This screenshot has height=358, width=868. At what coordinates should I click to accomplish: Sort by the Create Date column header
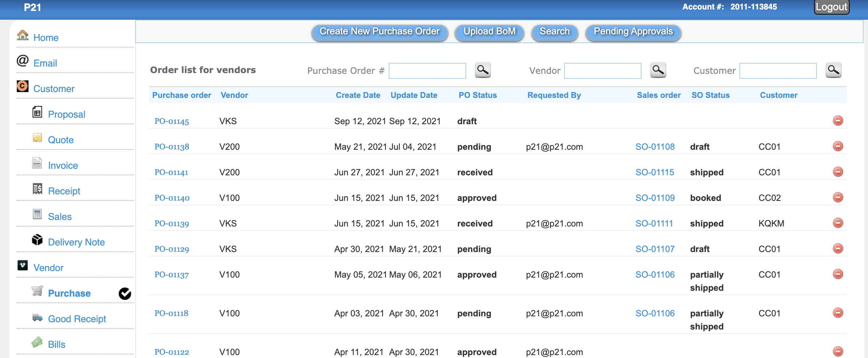coord(358,95)
